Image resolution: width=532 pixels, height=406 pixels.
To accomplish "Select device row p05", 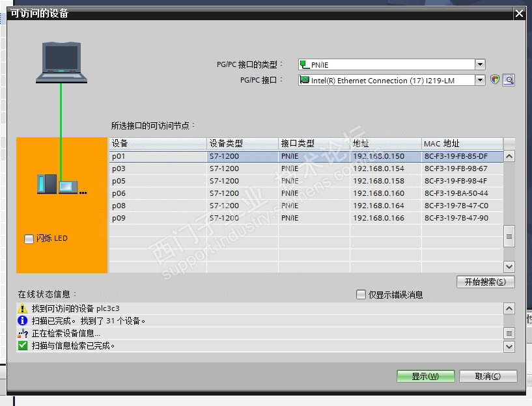I will [306, 181].
